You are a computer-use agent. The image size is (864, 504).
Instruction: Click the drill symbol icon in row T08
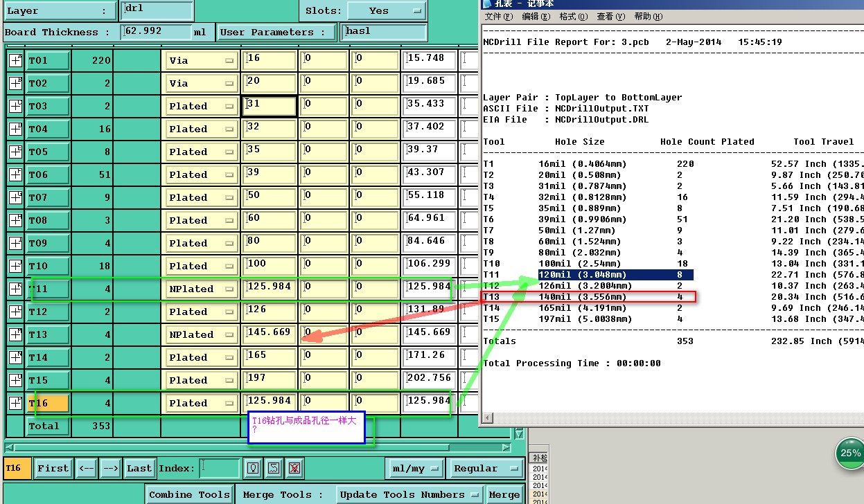pos(15,221)
